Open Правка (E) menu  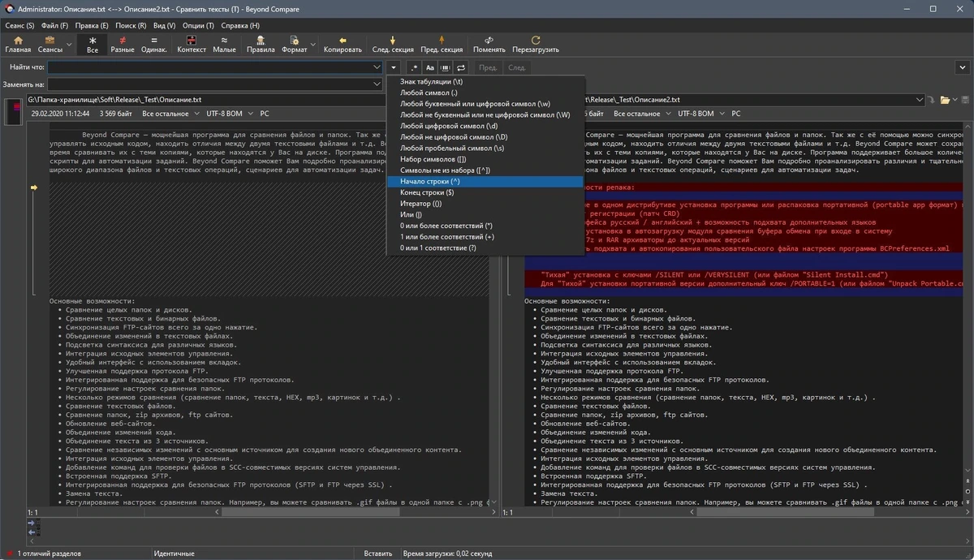(x=93, y=26)
